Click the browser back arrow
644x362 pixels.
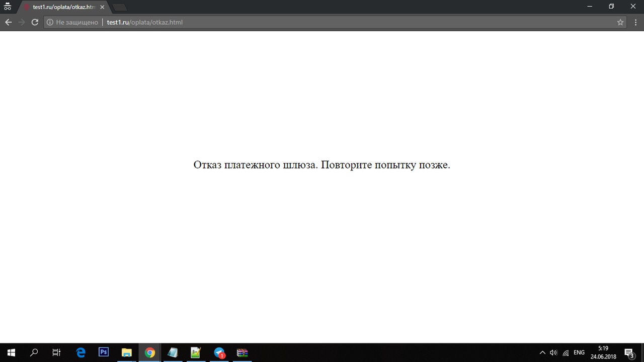[x=8, y=22]
